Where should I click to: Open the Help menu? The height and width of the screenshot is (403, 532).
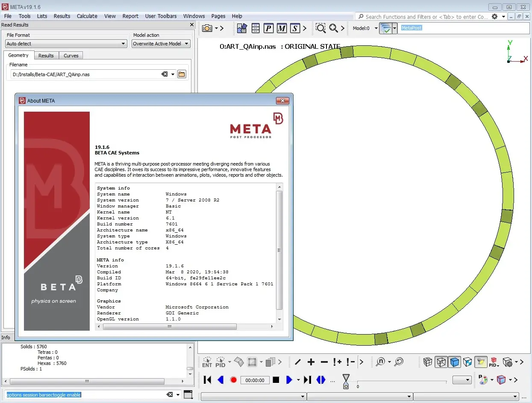(x=237, y=16)
